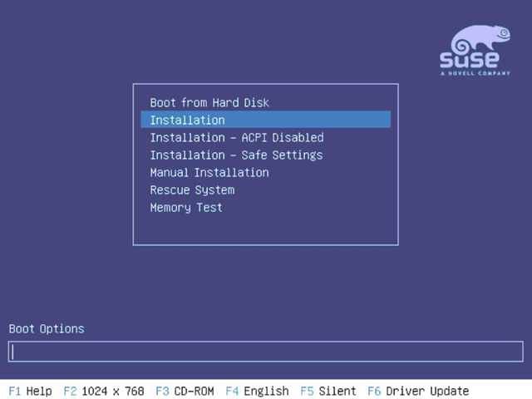532x399 pixels.
Task: Click the Boot Options label
Action: [47, 329]
